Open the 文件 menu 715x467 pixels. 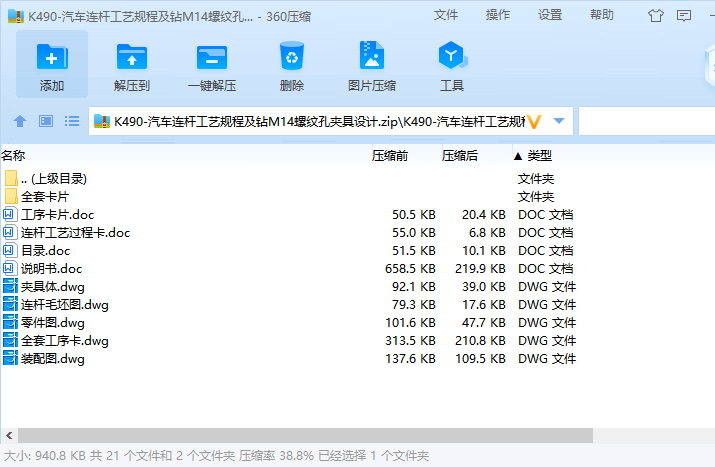click(446, 15)
